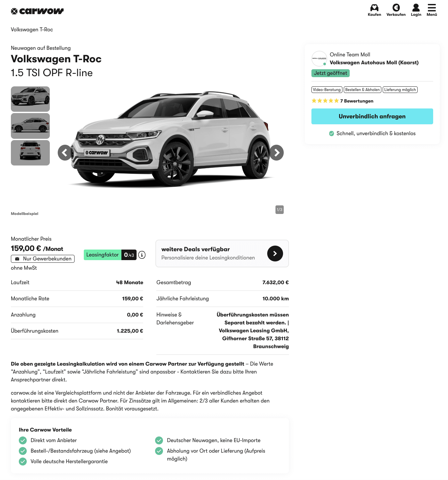
Task: Select front-angle car thumbnail
Action: [x=30, y=99]
